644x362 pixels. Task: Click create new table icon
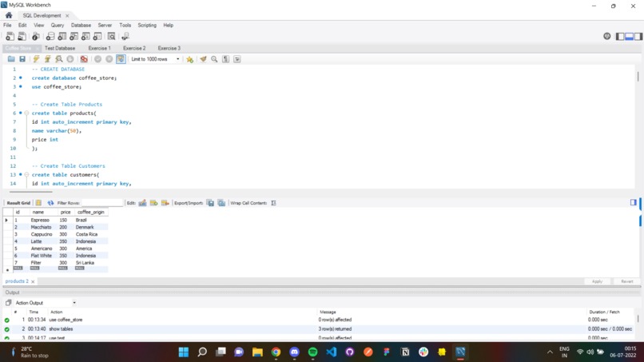(x=62, y=37)
